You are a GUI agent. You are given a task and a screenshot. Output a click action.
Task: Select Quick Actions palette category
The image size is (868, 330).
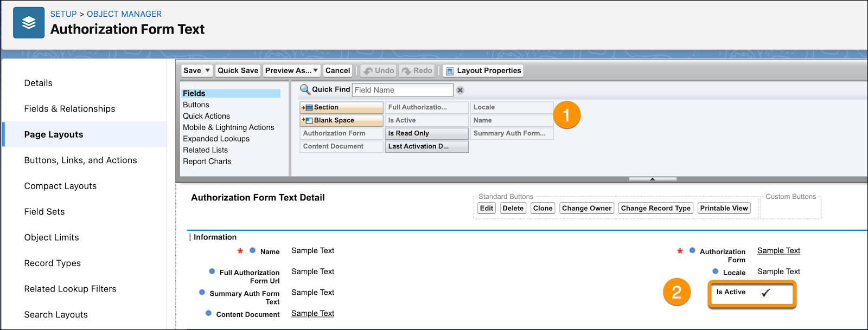pyautogui.click(x=206, y=116)
